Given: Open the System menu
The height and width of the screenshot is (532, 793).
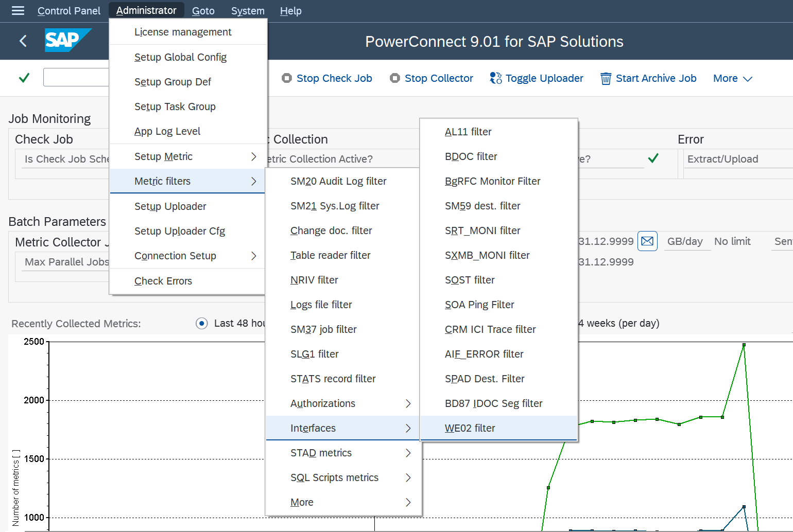Looking at the screenshot, I should [248, 11].
